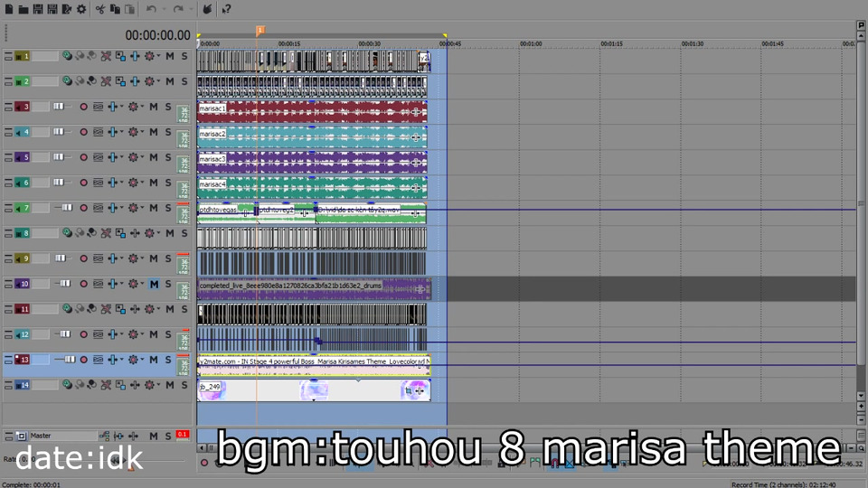Save the project via the first floppy icon
The width and height of the screenshot is (868, 488).
tap(38, 9)
